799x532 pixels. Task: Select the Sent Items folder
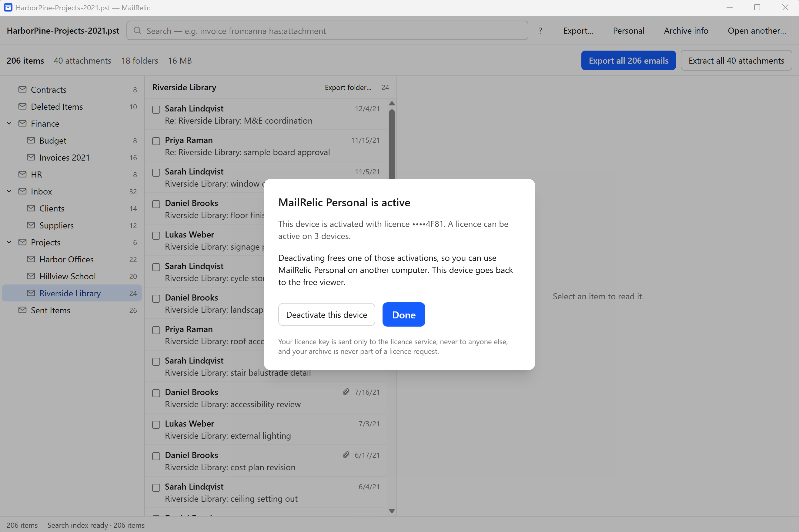72,310
